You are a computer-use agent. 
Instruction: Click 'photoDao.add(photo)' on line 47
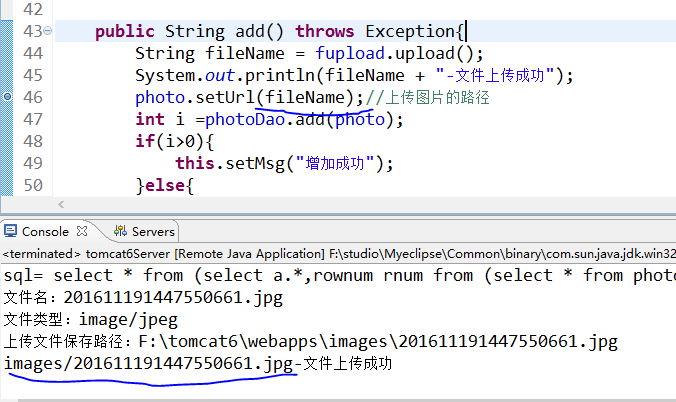(x=300, y=119)
